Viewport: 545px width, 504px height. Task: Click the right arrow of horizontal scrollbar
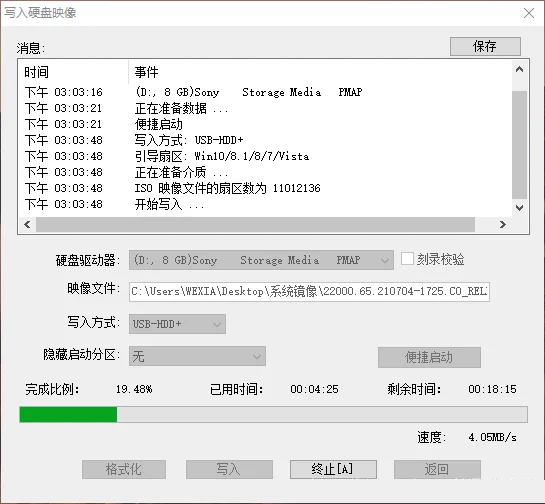pos(503,225)
